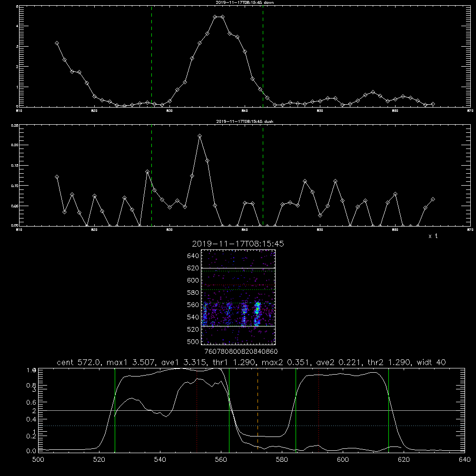Click the solid green line near 615 in bottom plot
Image resolution: width=476 pixels, height=476 pixels.
coord(388,410)
